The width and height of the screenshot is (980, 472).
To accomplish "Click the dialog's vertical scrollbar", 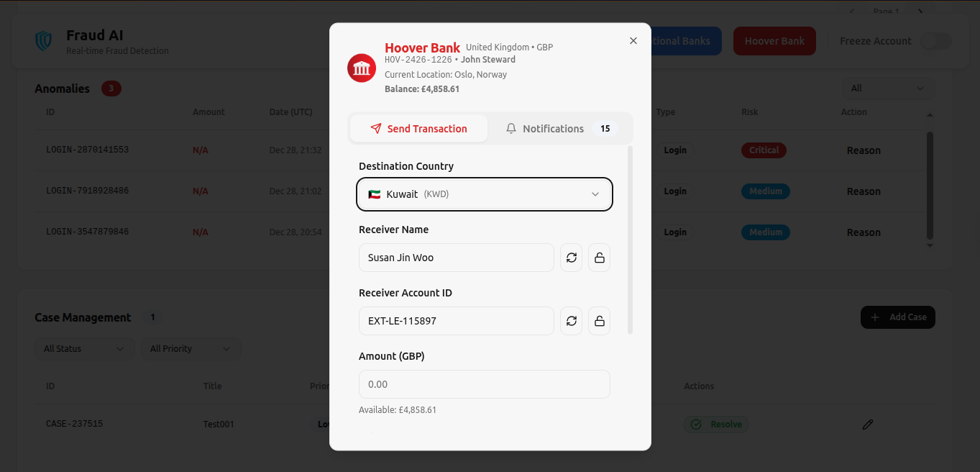I will (x=631, y=240).
